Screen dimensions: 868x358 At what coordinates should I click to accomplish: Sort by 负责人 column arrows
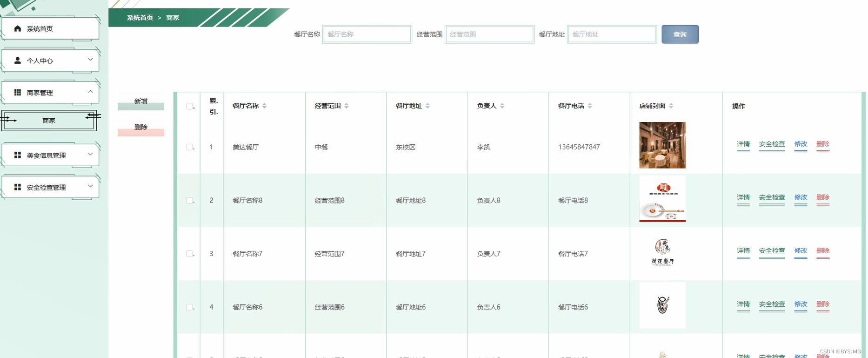(502, 106)
